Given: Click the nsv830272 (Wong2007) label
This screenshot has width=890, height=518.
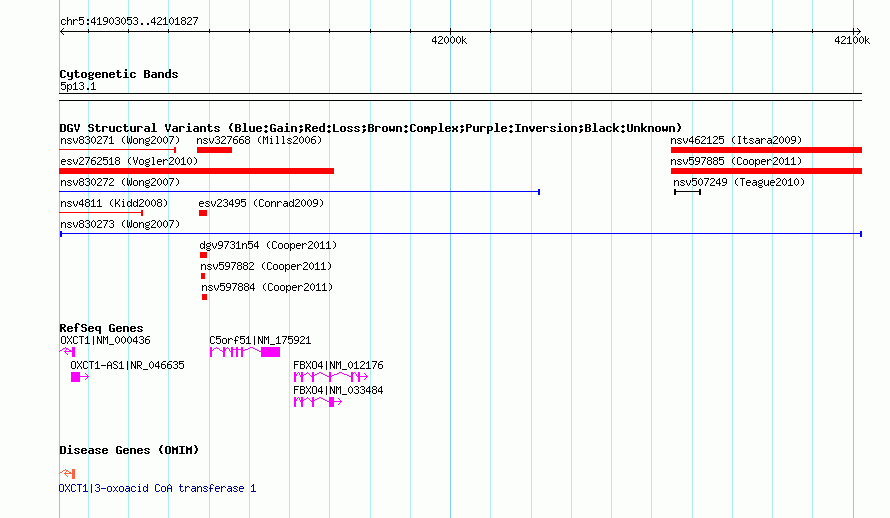Looking at the screenshot, I should click(x=120, y=182).
